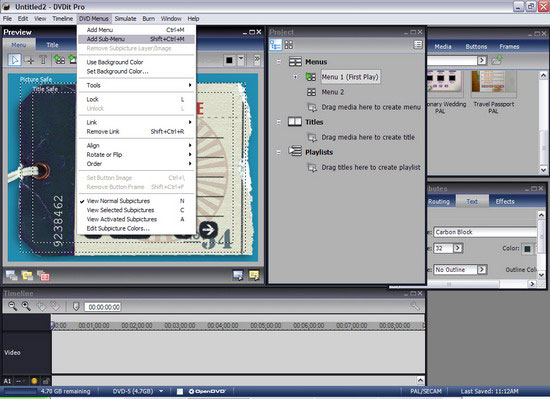Click the toolbar overflow chevrons in Preview
Viewport: 550px width, 399px height.
pyautogui.click(x=257, y=59)
